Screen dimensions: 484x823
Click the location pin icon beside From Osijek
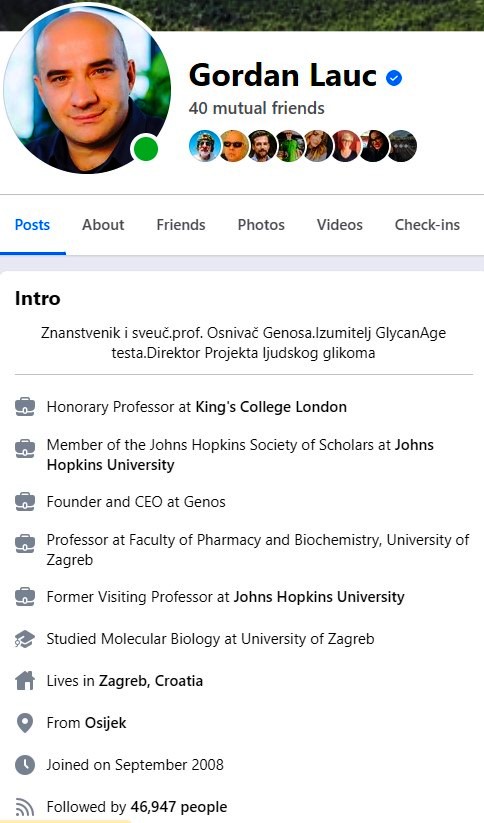point(25,723)
